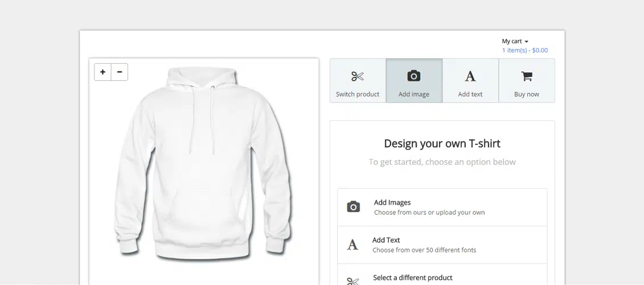Select the Switch product tab label

[x=358, y=94]
